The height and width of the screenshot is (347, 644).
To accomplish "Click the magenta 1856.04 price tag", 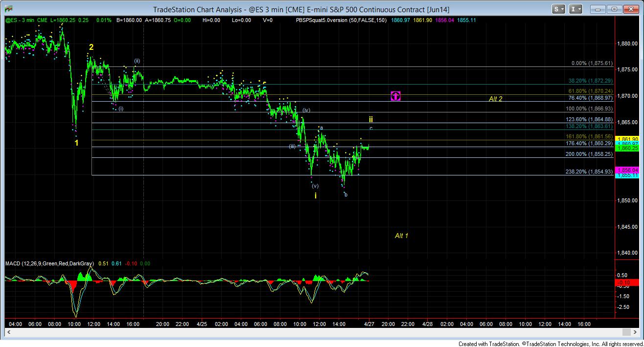I will 626,170.
